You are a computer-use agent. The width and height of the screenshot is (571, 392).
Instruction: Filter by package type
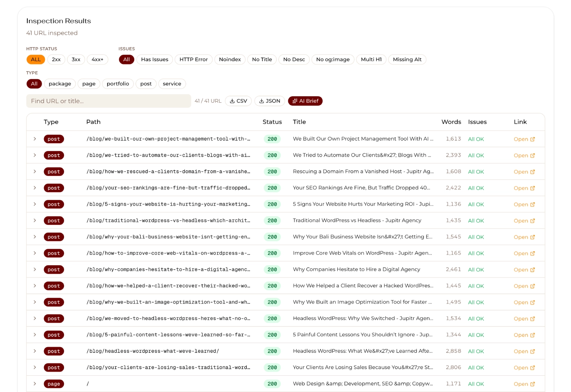pyautogui.click(x=60, y=84)
